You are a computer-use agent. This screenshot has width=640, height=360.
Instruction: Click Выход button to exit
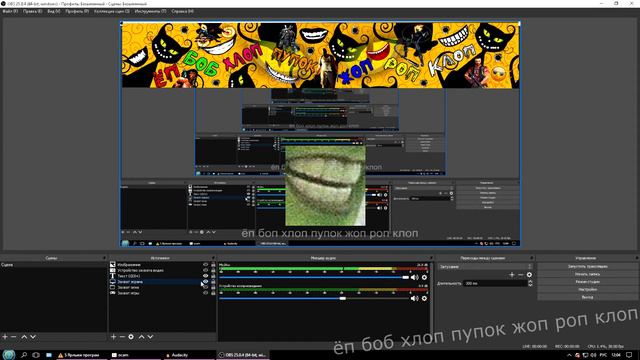pyautogui.click(x=587, y=297)
